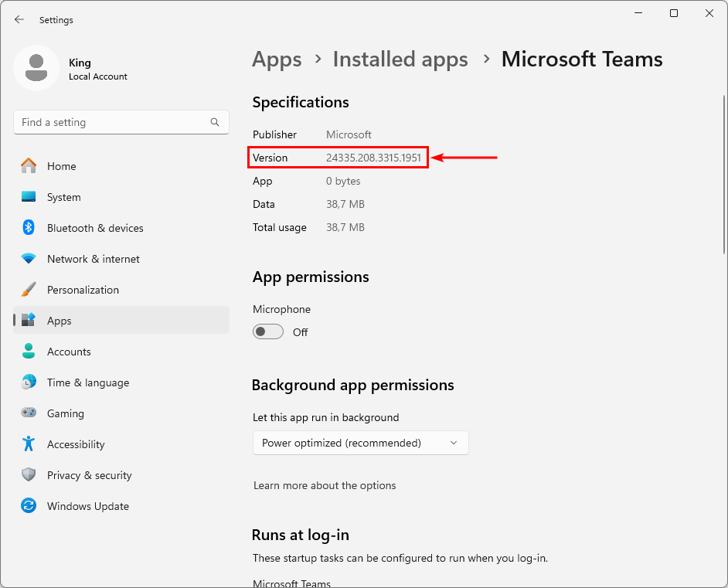
Task: Click the search magnifier icon
Action: tap(215, 122)
